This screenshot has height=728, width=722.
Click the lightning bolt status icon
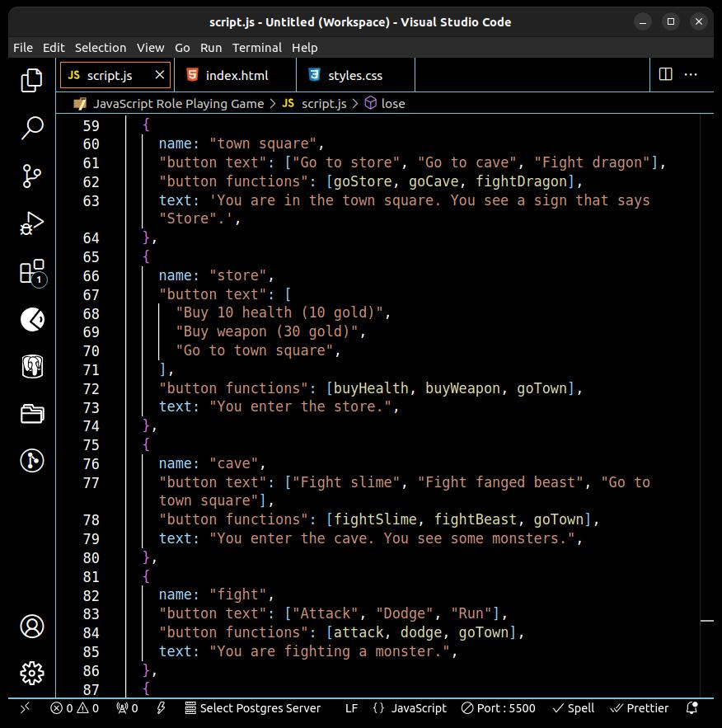tap(161, 708)
